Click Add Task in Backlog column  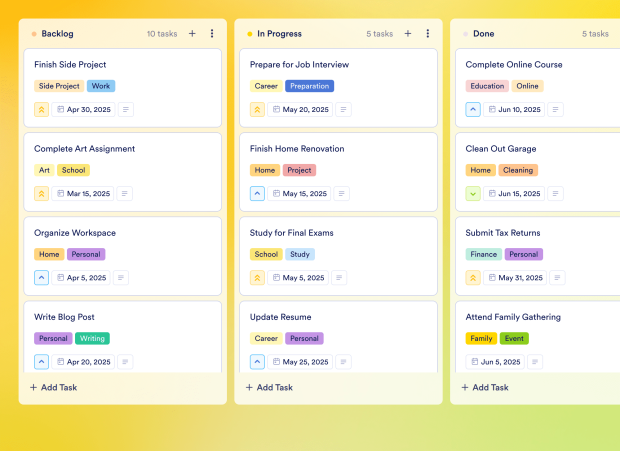click(54, 387)
